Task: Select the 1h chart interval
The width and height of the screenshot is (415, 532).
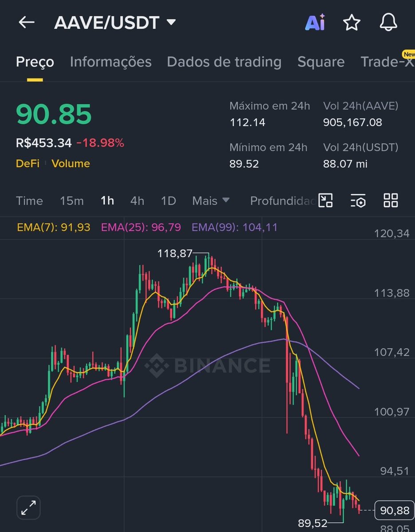Action: click(107, 201)
